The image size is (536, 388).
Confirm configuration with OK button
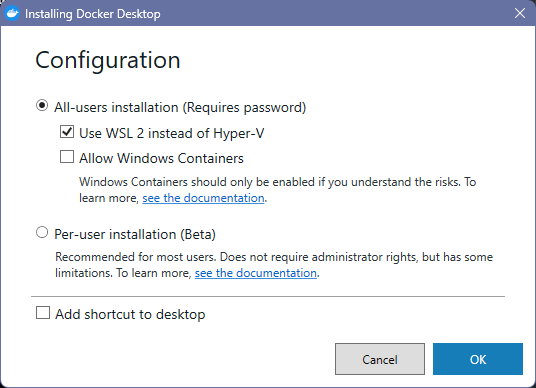coord(478,359)
